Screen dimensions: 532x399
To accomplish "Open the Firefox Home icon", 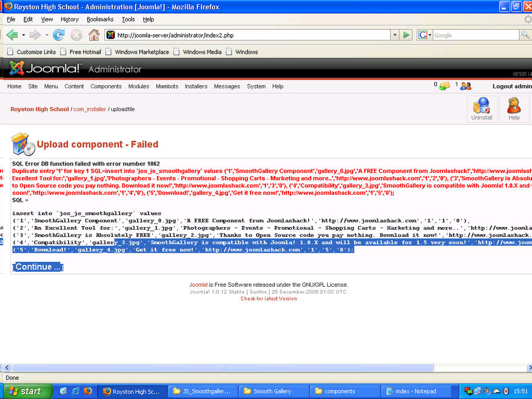I will coord(94,35).
